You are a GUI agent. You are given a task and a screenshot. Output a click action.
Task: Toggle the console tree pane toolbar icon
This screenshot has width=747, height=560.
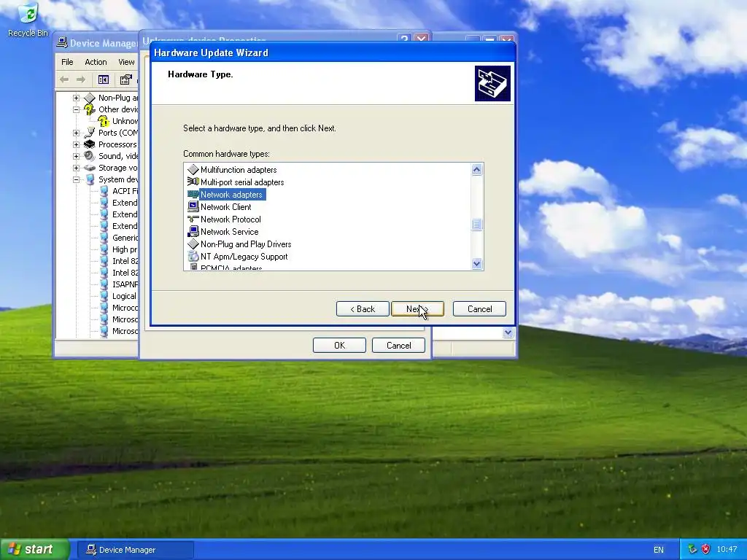point(104,79)
